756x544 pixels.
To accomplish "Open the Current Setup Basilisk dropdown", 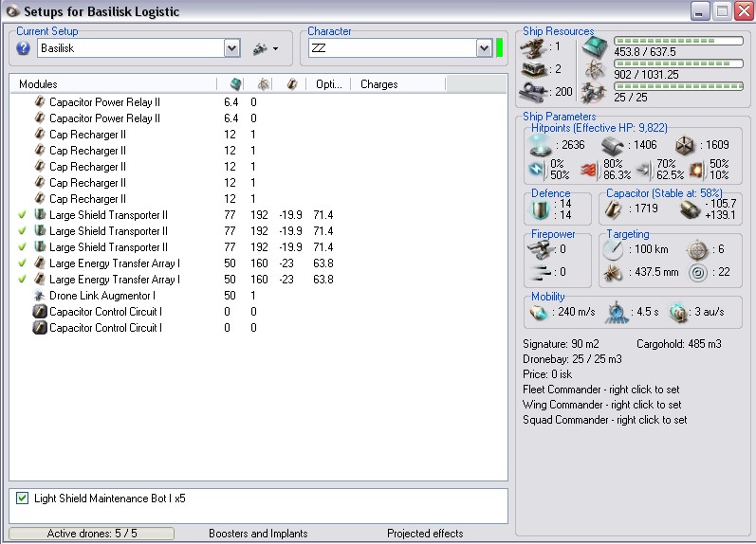I will click(231, 48).
